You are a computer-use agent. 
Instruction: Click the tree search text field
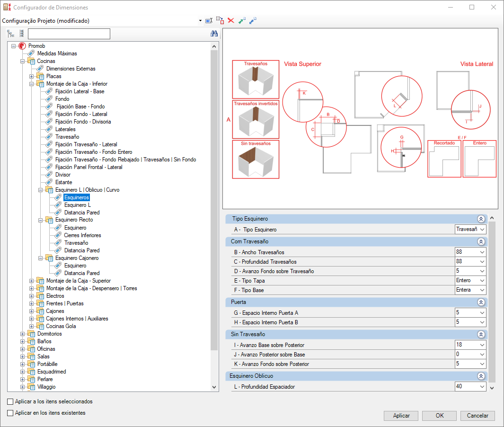[x=69, y=34]
